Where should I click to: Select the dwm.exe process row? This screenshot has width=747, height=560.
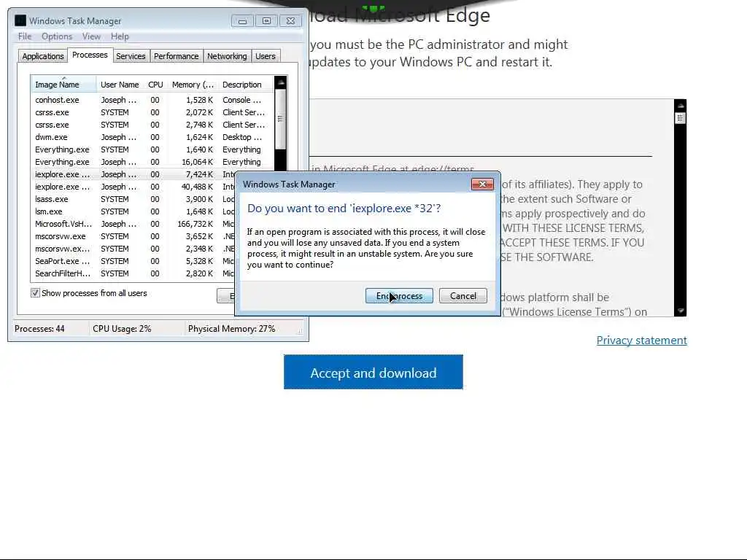[152, 137]
